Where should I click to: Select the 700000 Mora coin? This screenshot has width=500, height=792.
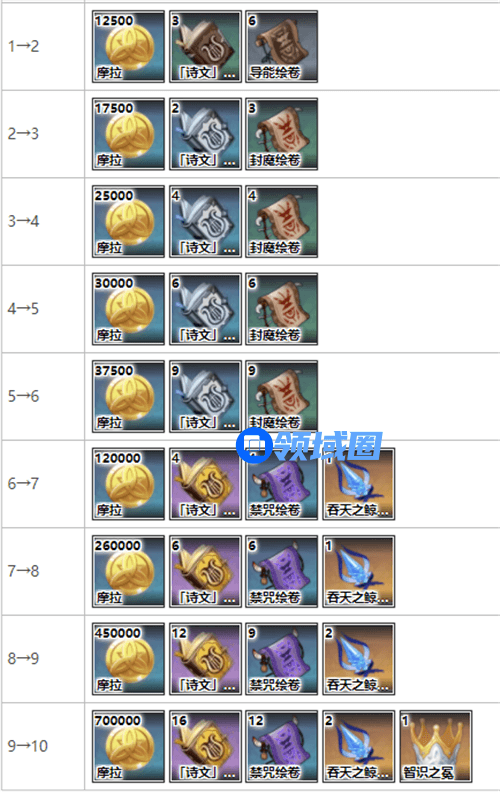click(128, 746)
